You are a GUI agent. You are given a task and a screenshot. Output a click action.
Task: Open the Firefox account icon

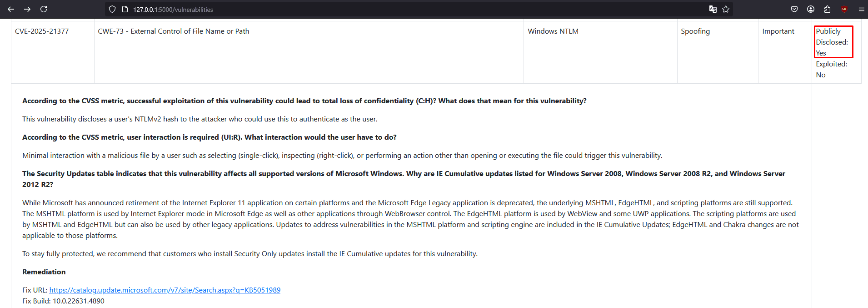(811, 9)
